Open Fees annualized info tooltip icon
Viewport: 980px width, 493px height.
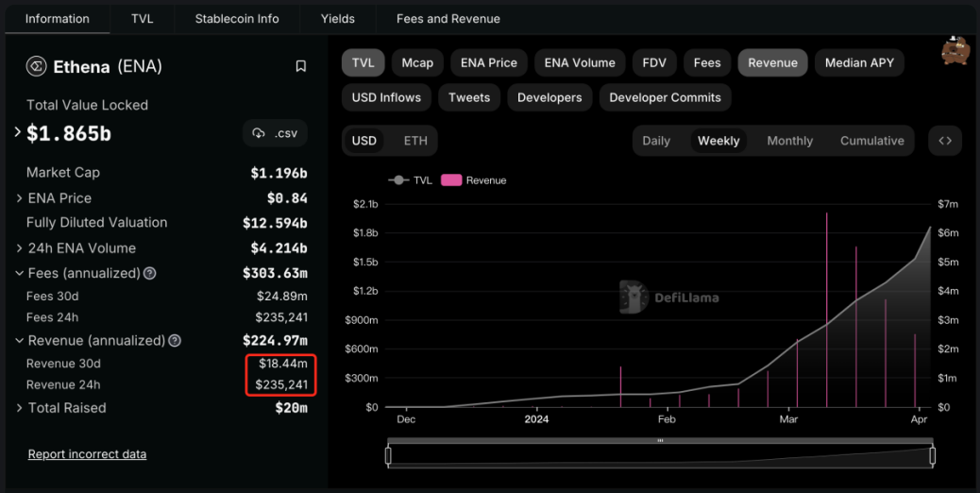[149, 274]
